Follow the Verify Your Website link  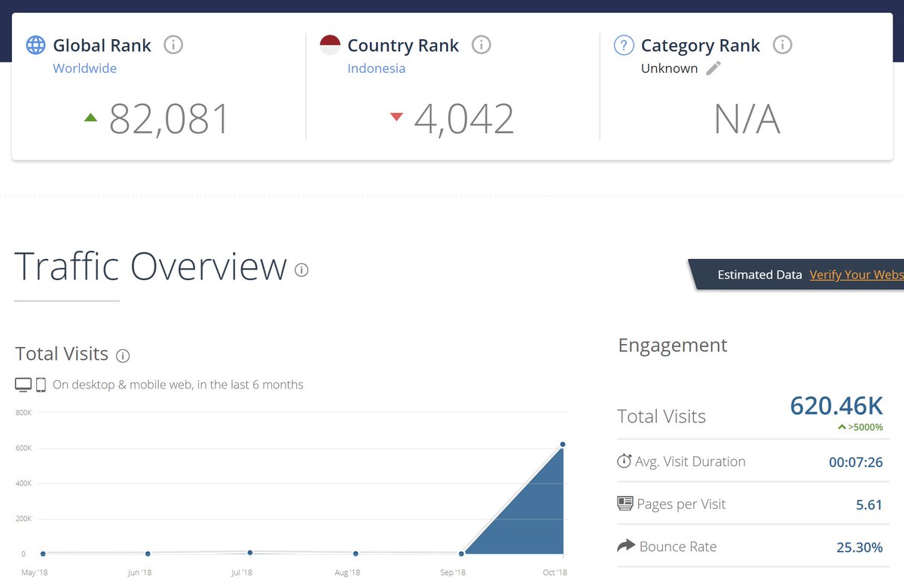pyautogui.click(x=857, y=275)
